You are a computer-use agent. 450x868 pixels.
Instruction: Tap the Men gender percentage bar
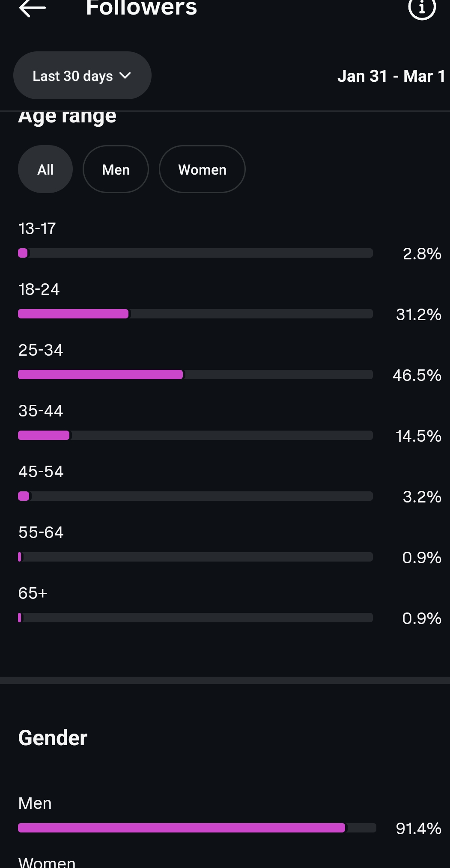[x=197, y=828]
